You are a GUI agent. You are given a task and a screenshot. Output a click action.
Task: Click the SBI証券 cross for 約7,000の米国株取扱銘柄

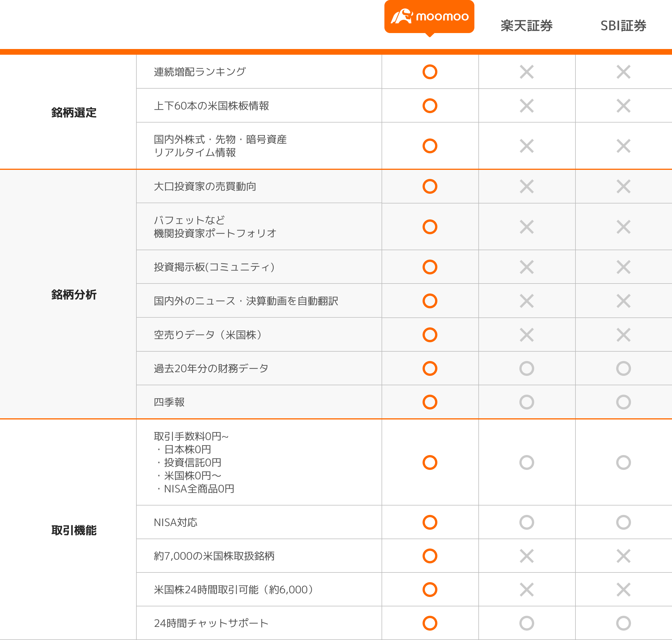click(623, 556)
